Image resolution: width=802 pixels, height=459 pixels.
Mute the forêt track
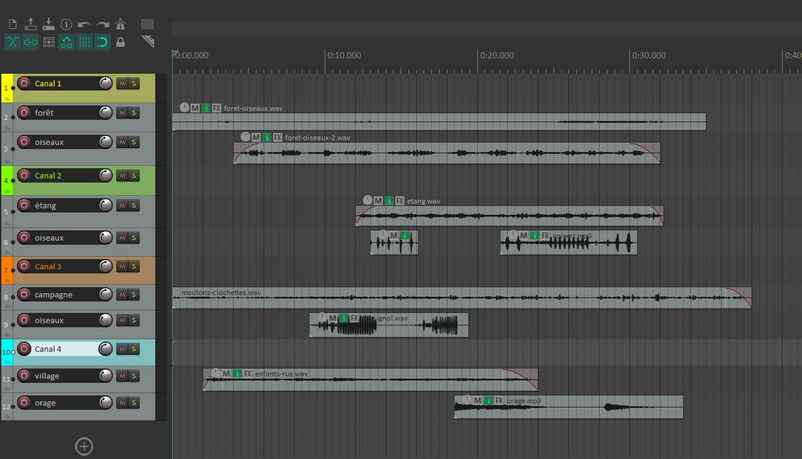point(122,113)
